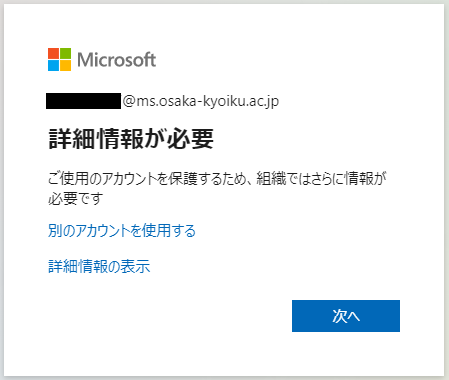Click the 次へ label text inside button
This screenshot has height=380, width=449.
pos(346,316)
